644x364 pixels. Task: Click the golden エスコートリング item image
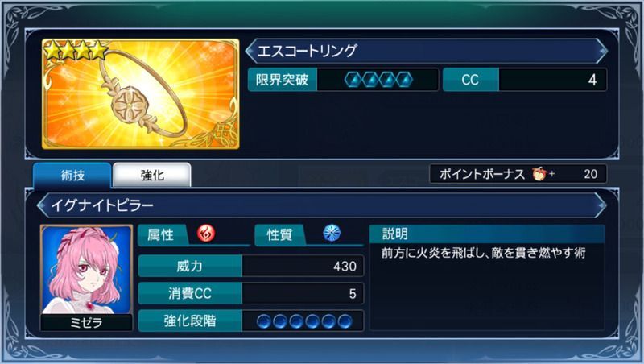140,93
